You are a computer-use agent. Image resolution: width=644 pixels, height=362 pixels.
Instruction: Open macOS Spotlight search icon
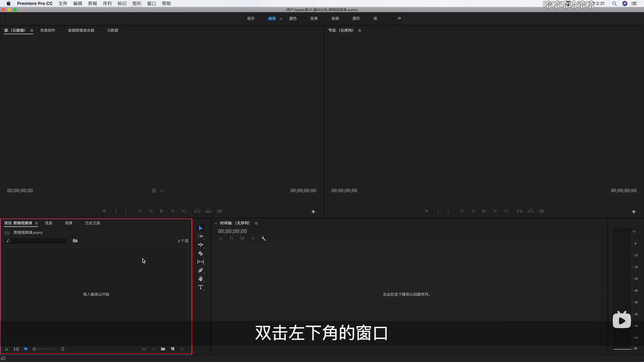pyautogui.click(x=614, y=3)
